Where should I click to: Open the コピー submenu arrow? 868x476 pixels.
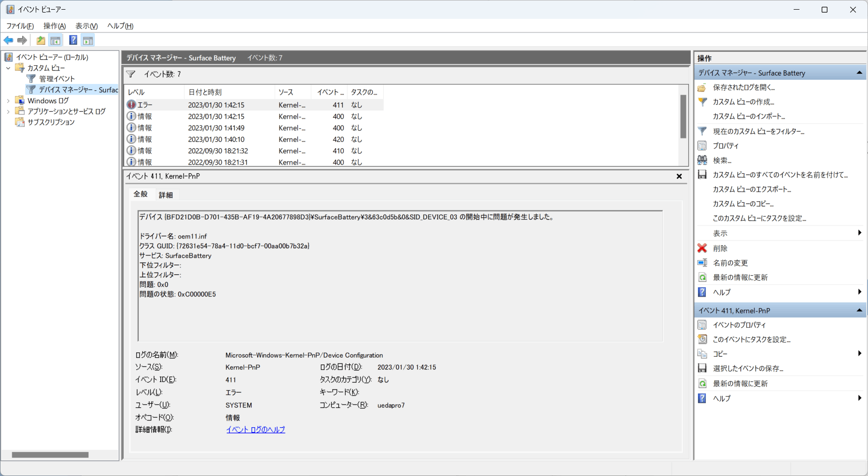point(860,354)
